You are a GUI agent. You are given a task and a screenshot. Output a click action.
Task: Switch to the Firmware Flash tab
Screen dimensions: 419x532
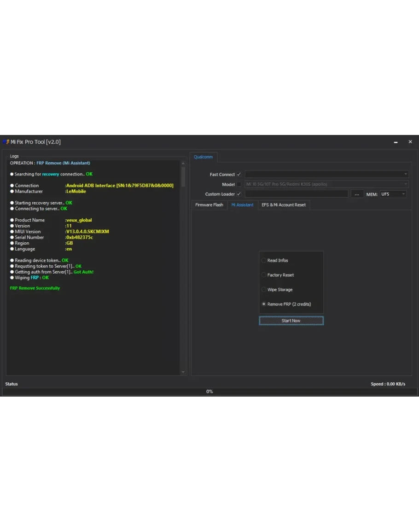point(209,205)
